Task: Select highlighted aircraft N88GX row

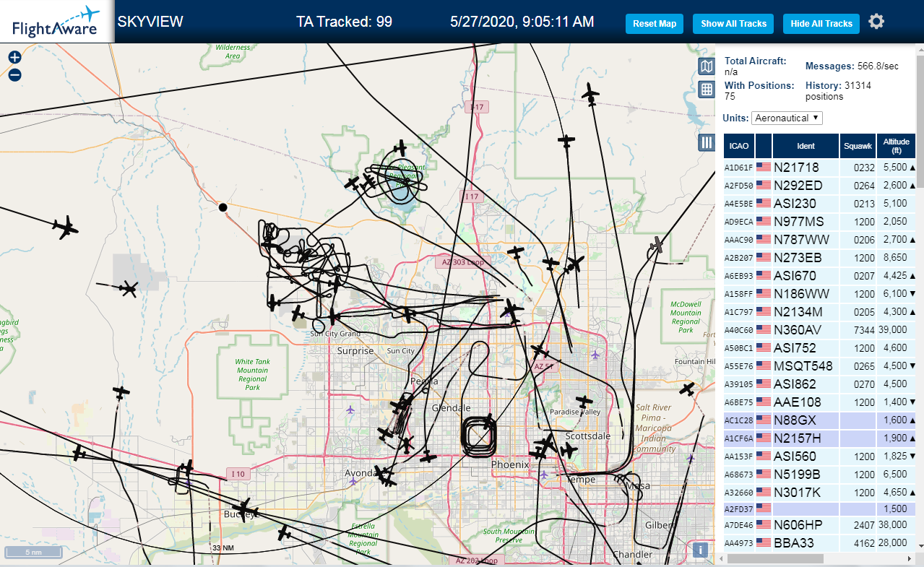Action: tap(820, 420)
